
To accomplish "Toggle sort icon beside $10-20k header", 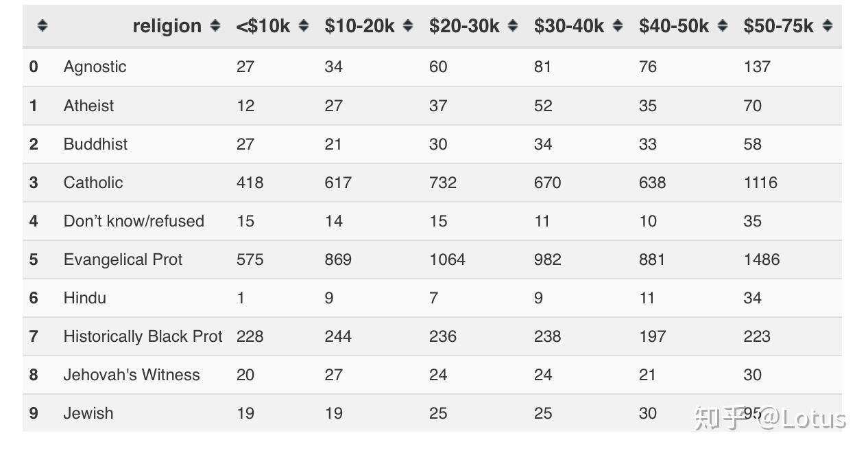I will tap(408, 26).
